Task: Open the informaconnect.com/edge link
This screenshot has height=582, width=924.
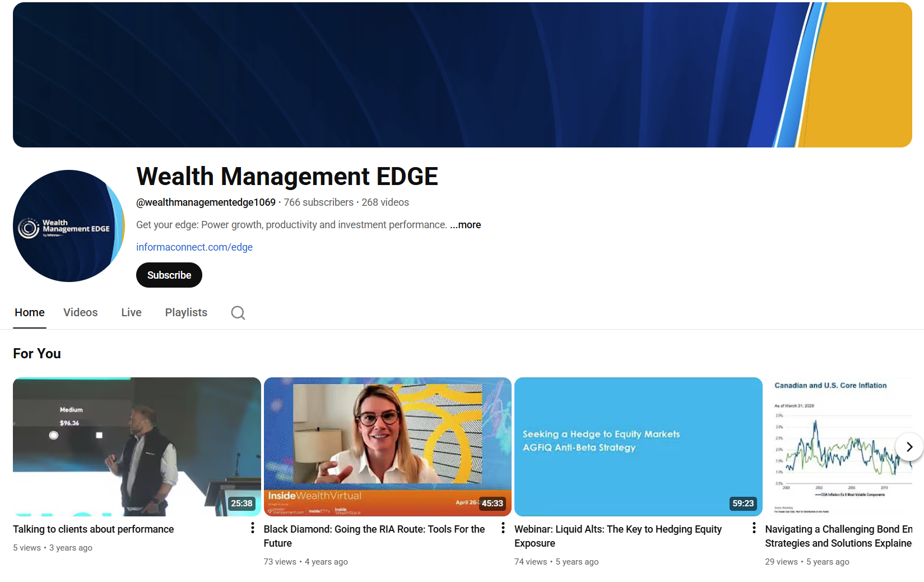Action: [194, 247]
